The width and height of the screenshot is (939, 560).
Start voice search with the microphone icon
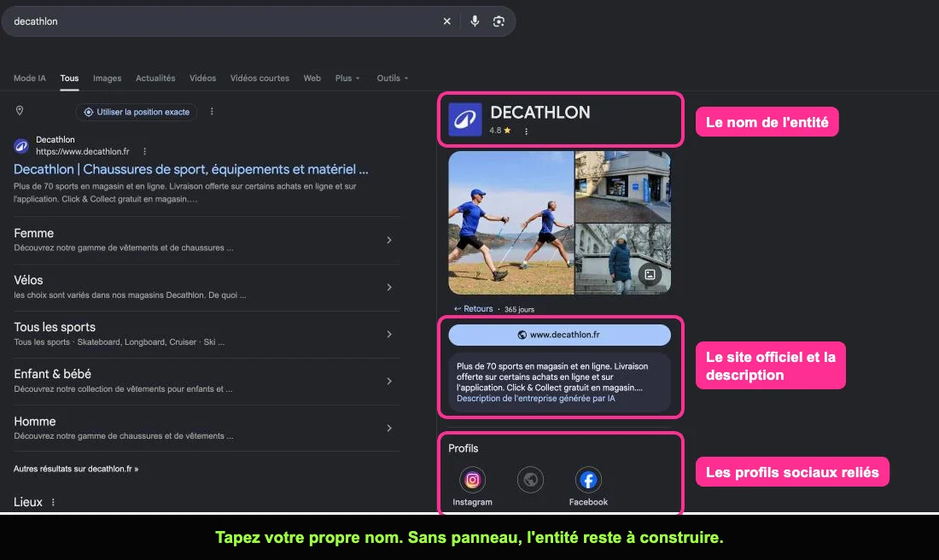pos(475,21)
